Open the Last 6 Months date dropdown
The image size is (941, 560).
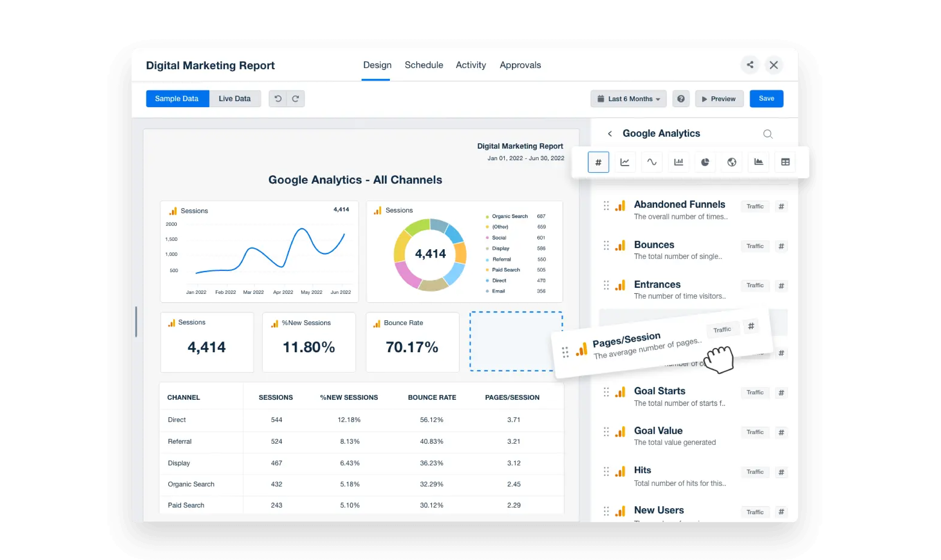[628, 99]
